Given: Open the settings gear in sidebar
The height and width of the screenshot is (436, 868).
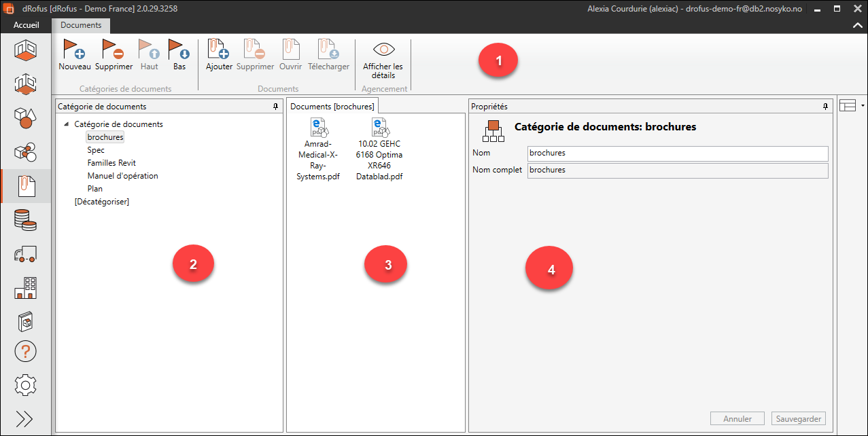Looking at the screenshot, I should point(26,385).
